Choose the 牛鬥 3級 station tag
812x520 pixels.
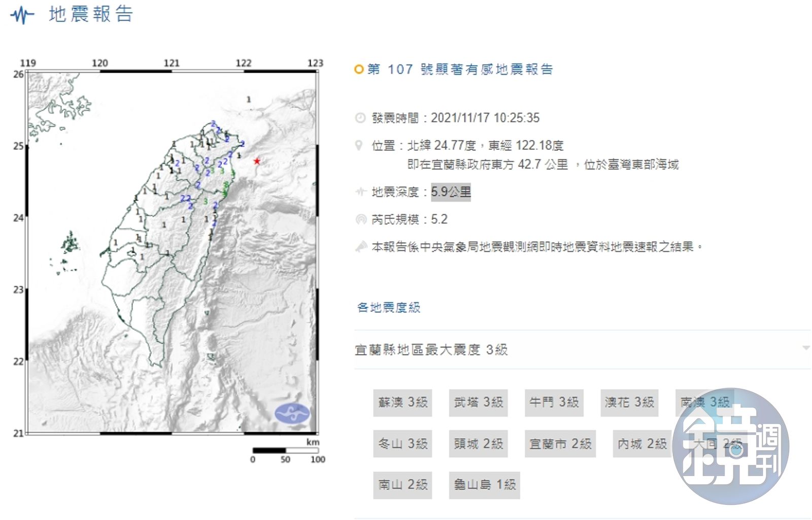pyautogui.click(x=554, y=403)
